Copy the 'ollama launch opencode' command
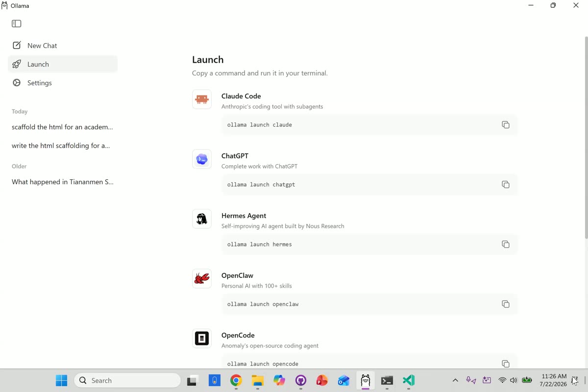588x392 pixels. (506, 364)
